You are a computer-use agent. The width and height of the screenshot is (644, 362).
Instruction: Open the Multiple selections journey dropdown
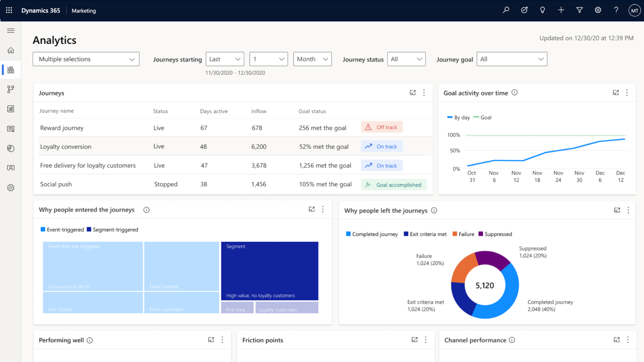pos(86,59)
